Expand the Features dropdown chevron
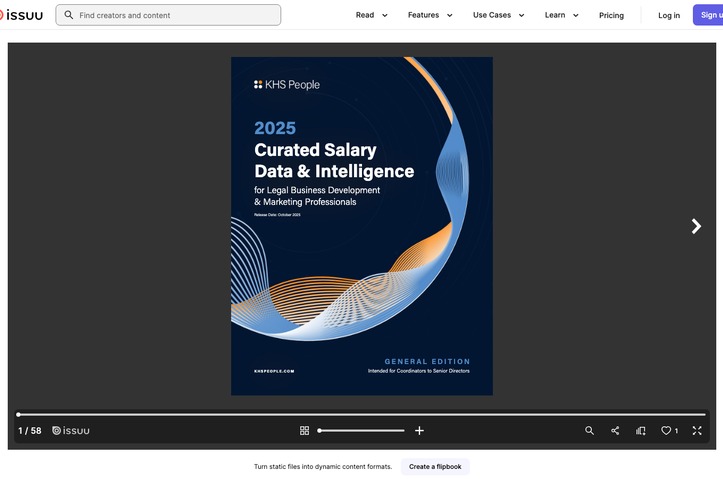The height and width of the screenshot is (479, 723). (x=450, y=15)
